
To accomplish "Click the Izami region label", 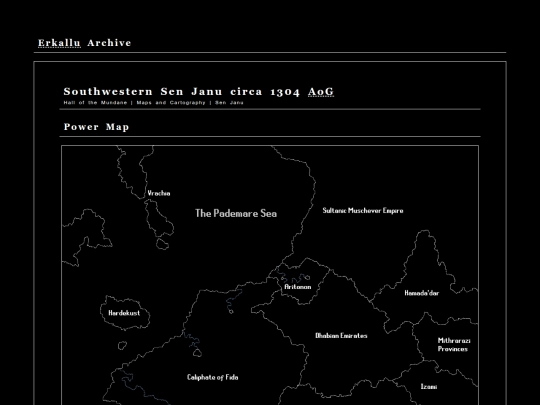I will click(429, 386).
